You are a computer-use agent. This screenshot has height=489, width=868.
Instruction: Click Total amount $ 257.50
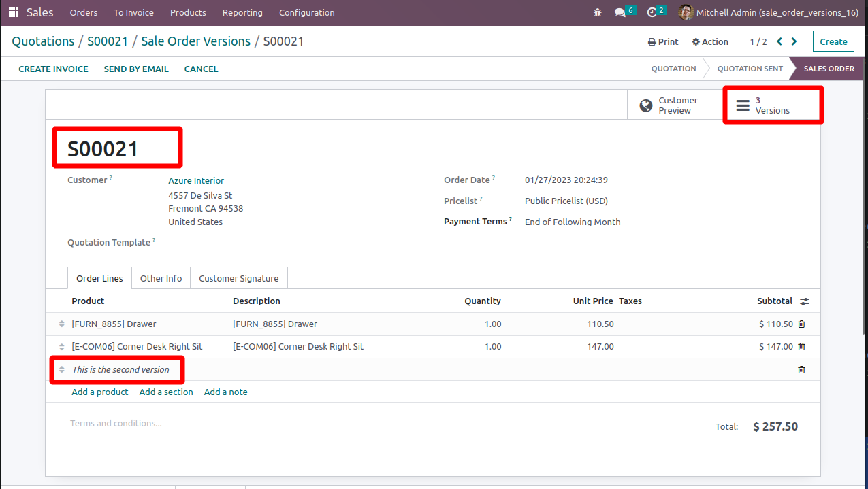(775, 426)
